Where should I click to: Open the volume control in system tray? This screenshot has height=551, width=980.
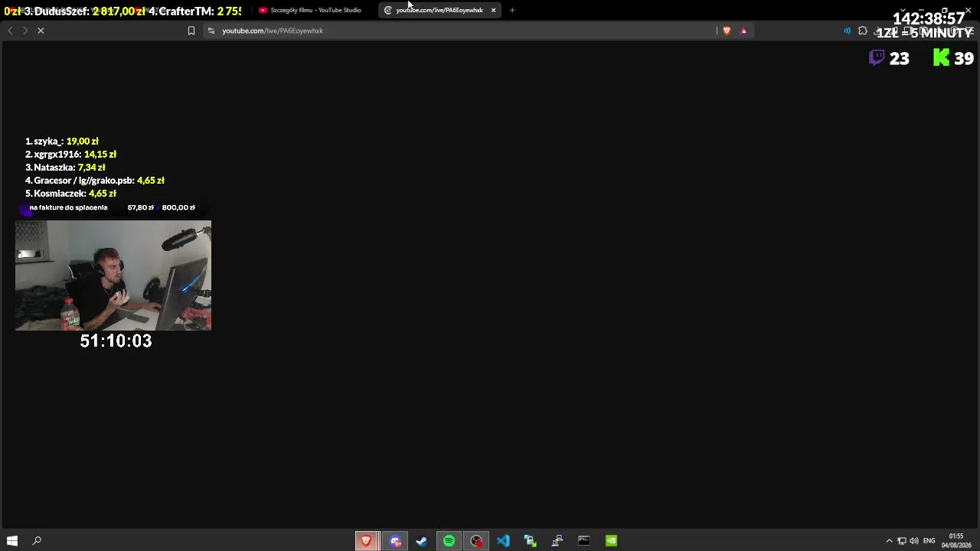click(x=913, y=541)
